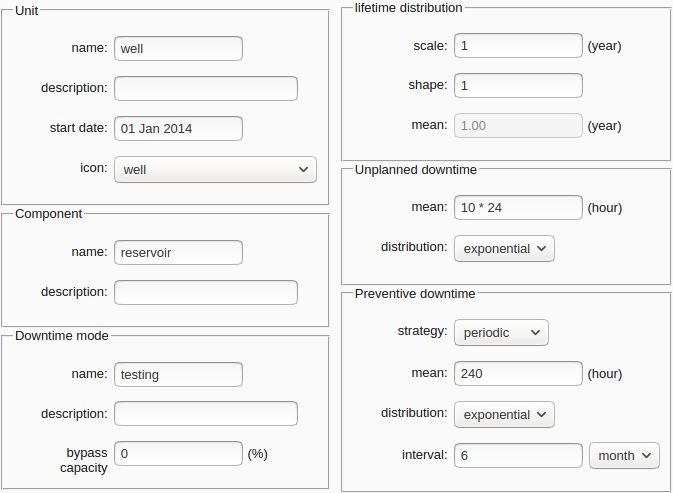Focus the lifetime distribution shape field
The image size is (673, 493).
(x=518, y=86)
